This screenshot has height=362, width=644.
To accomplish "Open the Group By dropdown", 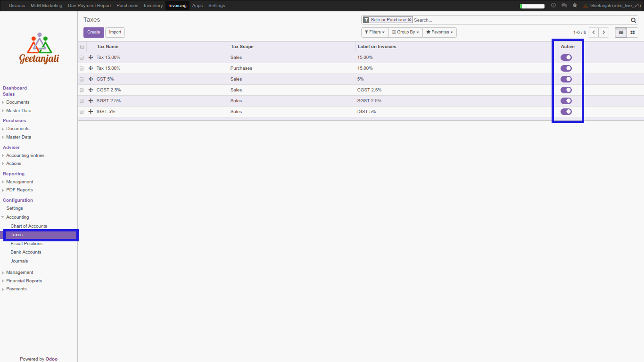I will pos(405,33).
